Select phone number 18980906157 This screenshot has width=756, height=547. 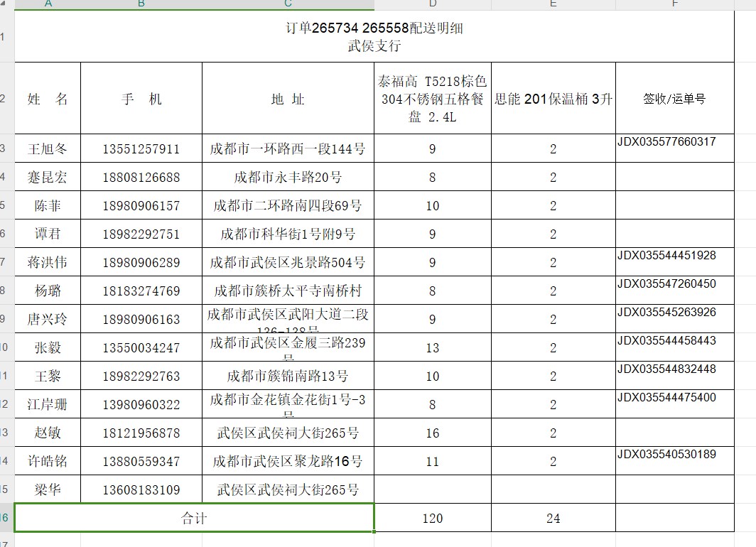click(x=141, y=205)
